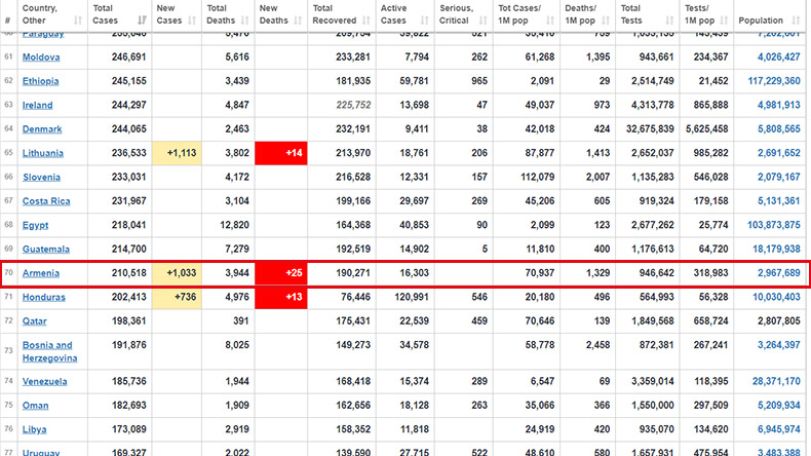Click Armenia's red +25 new deaths cell
The height and width of the screenshot is (456, 811).
click(x=281, y=273)
